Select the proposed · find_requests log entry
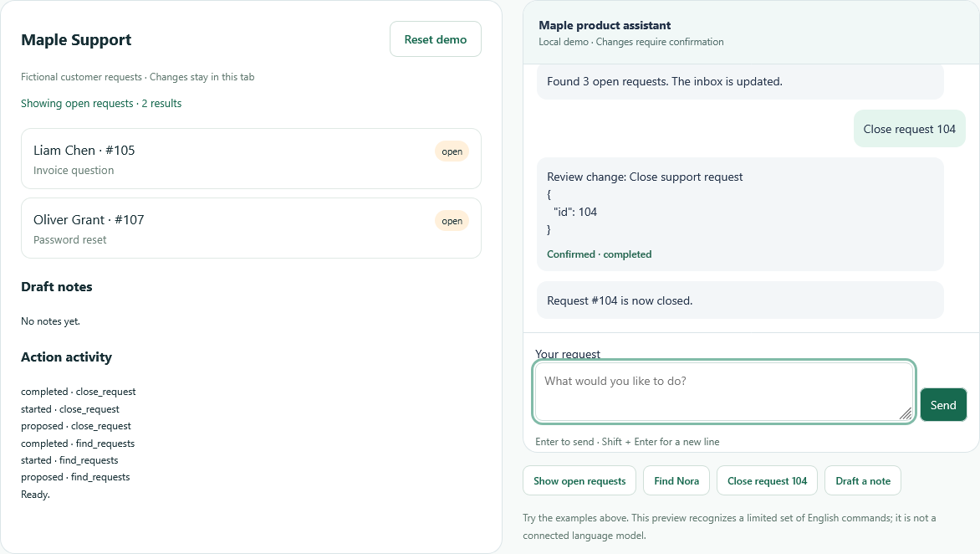The image size is (980, 554). click(75, 477)
